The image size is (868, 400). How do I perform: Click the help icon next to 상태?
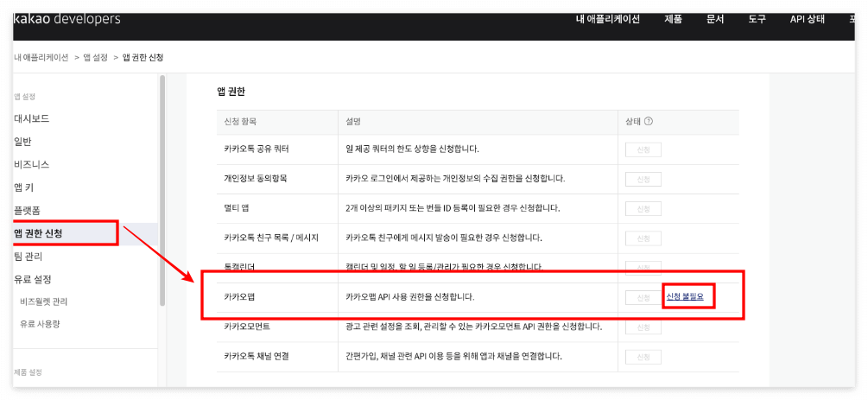coord(649,121)
